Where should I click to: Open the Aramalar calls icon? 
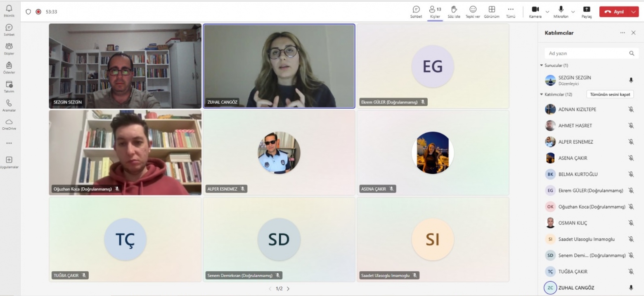click(x=9, y=105)
